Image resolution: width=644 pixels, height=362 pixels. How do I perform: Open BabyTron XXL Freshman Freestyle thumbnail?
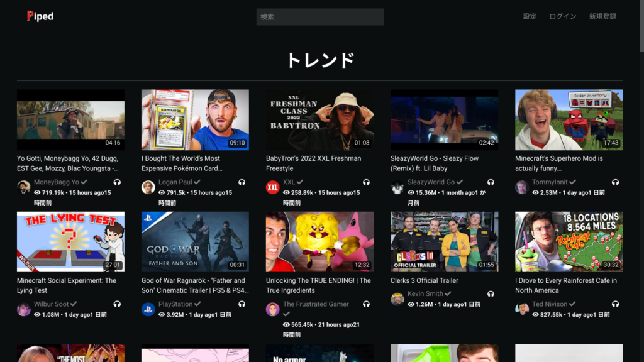319,119
